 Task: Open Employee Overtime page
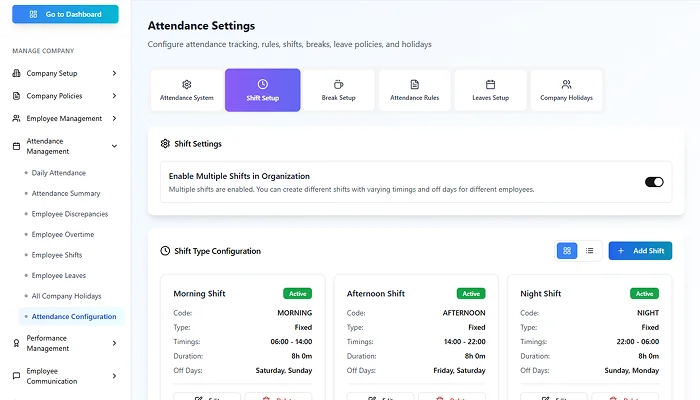62,234
